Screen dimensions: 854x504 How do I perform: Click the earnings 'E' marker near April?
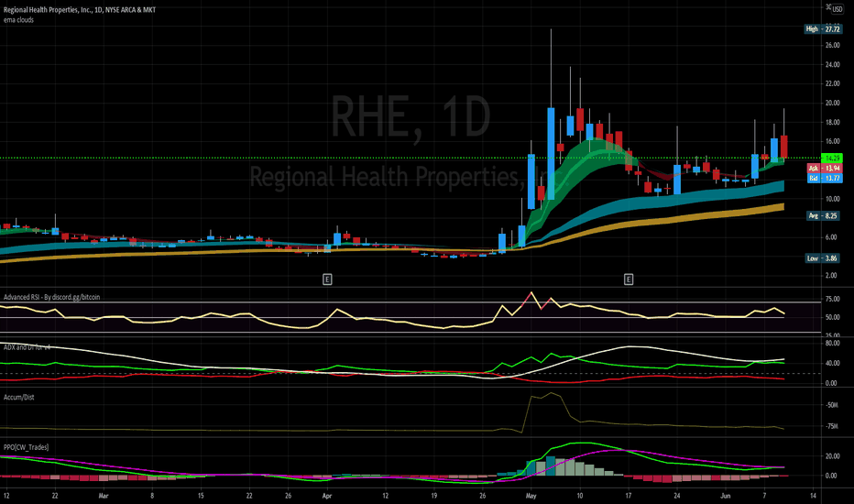(327, 279)
